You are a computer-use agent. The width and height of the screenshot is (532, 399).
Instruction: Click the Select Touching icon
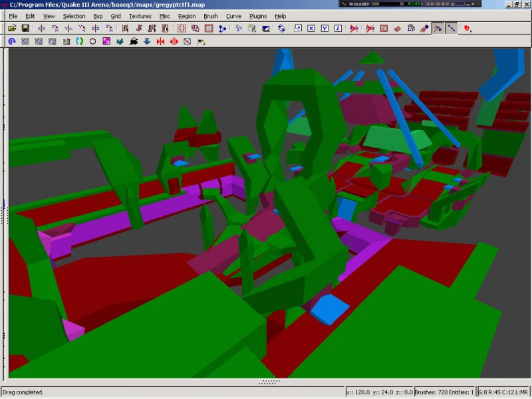pyautogui.click(x=139, y=29)
